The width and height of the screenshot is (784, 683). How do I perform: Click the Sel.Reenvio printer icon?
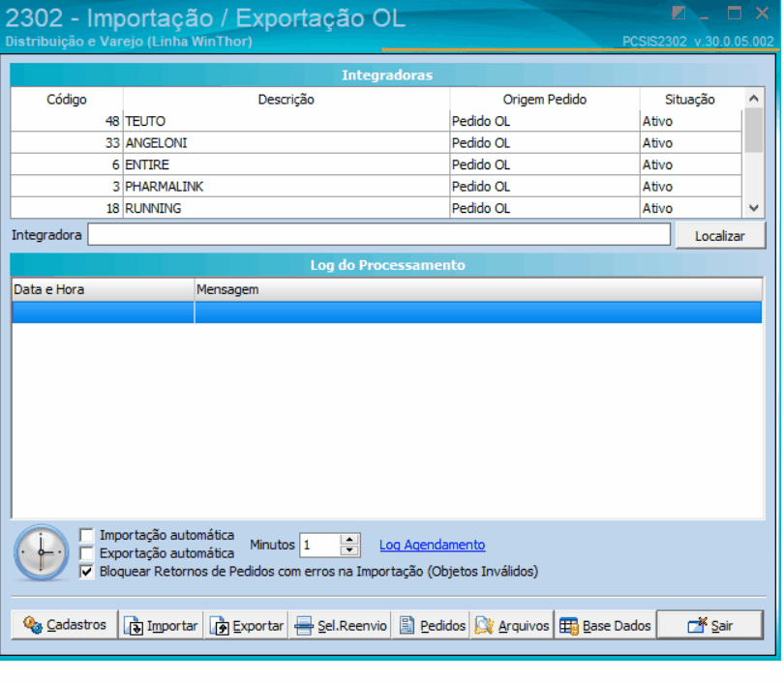click(x=304, y=626)
